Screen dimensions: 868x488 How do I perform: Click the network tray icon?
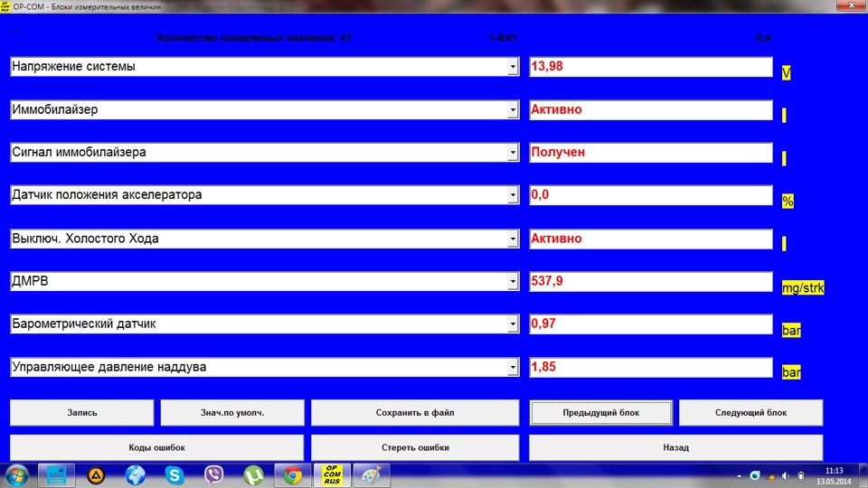(770, 476)
